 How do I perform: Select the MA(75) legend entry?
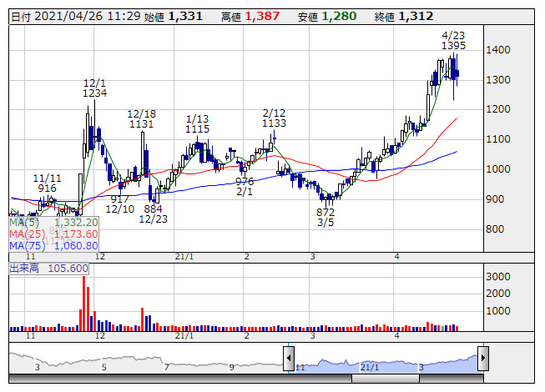(x=54, y=246)
